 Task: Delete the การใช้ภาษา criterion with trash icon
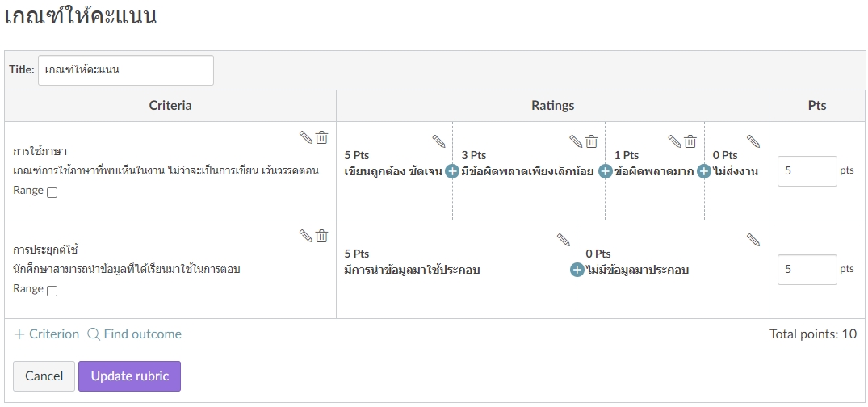pyautogui.click(x=321, y=137)
